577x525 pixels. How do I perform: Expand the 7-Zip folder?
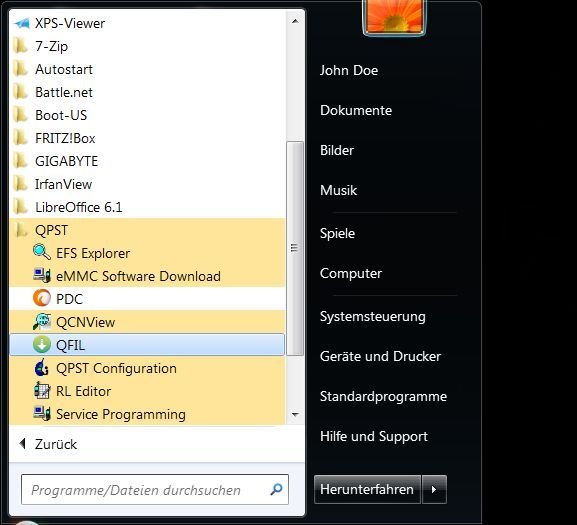(147, 46)
